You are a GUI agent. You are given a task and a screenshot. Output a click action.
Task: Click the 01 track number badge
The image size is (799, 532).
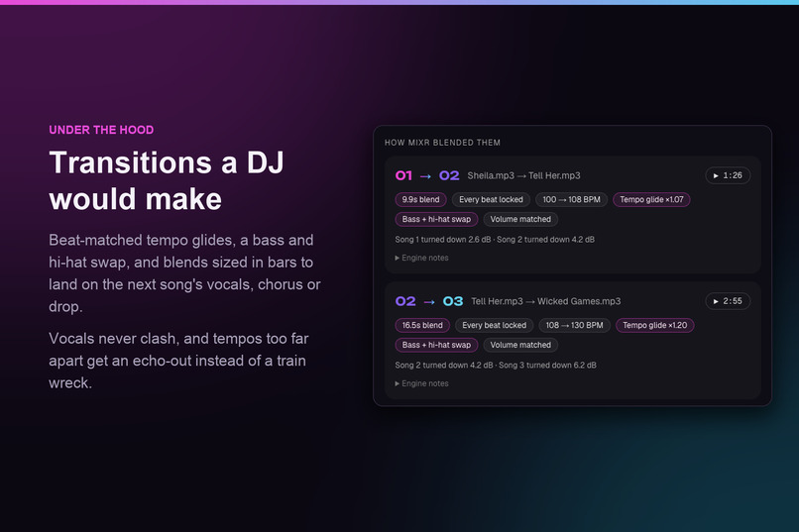click(x=403, y=175)
